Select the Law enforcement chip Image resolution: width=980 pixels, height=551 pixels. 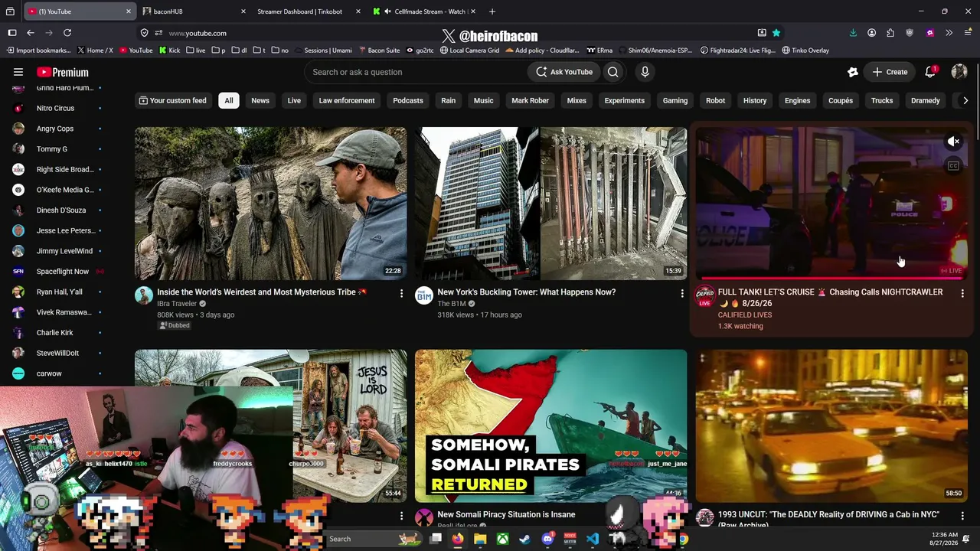pyautogui.click(x=347, y=100)
